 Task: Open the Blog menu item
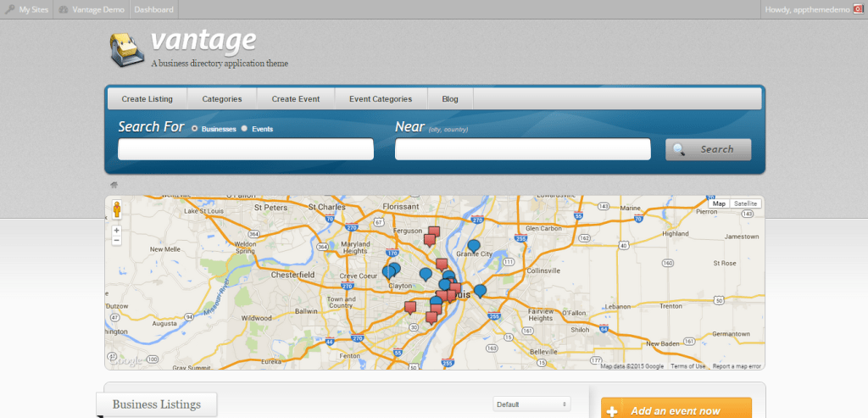pyautogui.click(x=450, y=99)
